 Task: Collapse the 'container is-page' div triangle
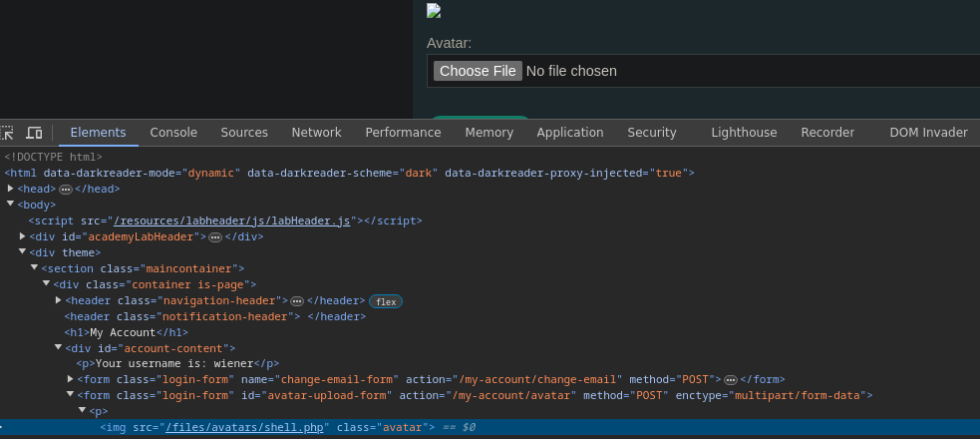point(46,284)
